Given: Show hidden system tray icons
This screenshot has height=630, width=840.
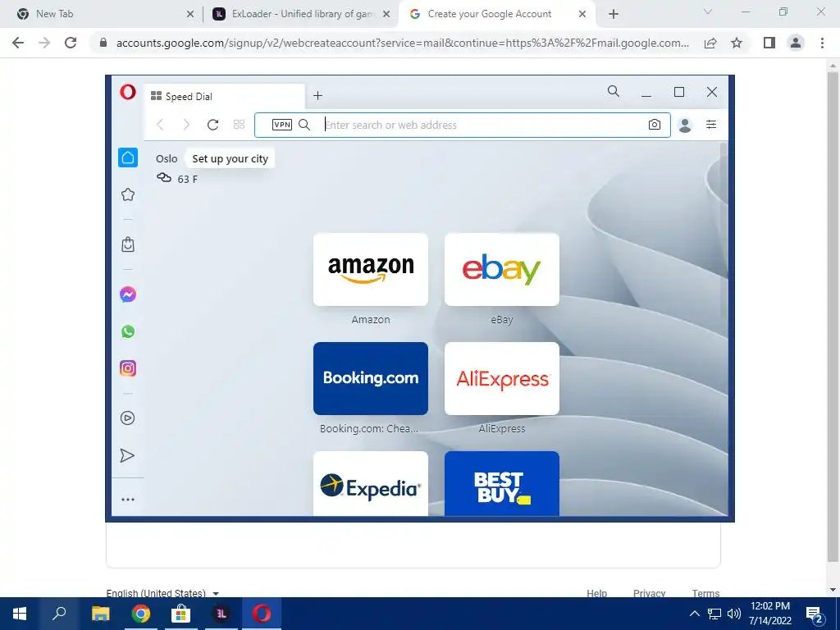Looking at the screenshot, I should tap(694, 614).
